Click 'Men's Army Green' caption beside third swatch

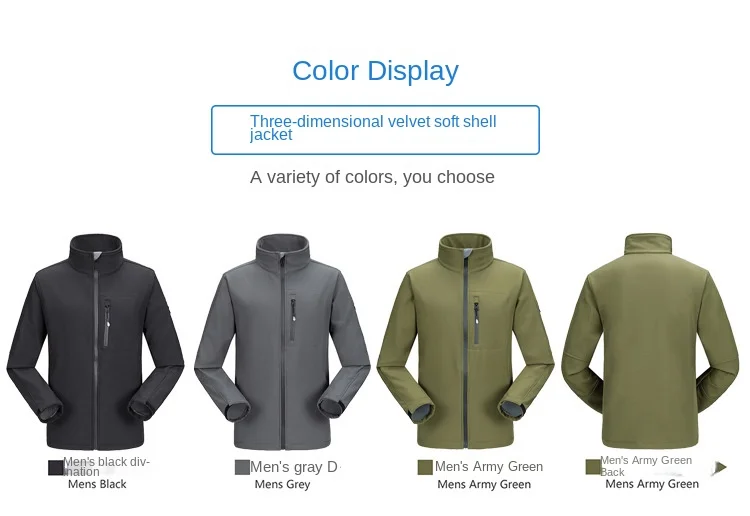pos(489,466)
